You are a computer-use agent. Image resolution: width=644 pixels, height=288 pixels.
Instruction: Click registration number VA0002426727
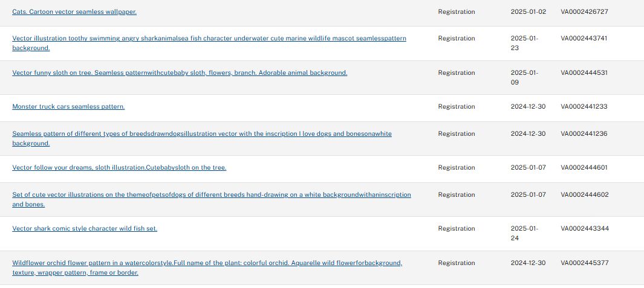584,11
